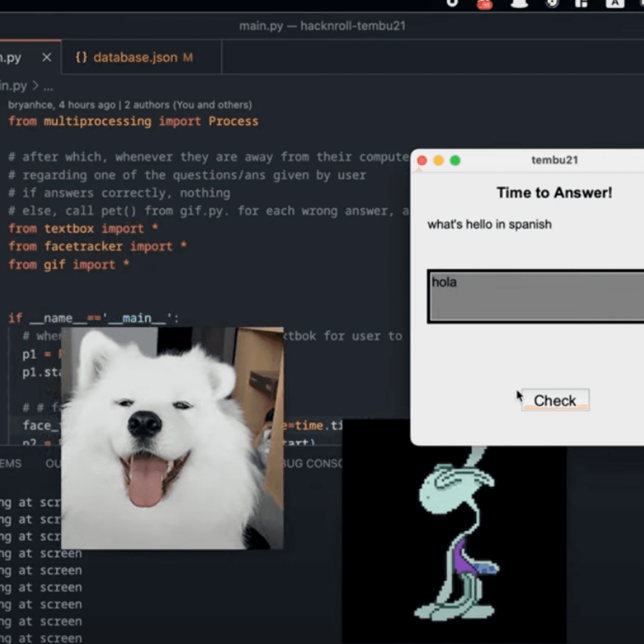Open the Problems panel tab
This screenshot has height=644, width=644.
point(10,463)
